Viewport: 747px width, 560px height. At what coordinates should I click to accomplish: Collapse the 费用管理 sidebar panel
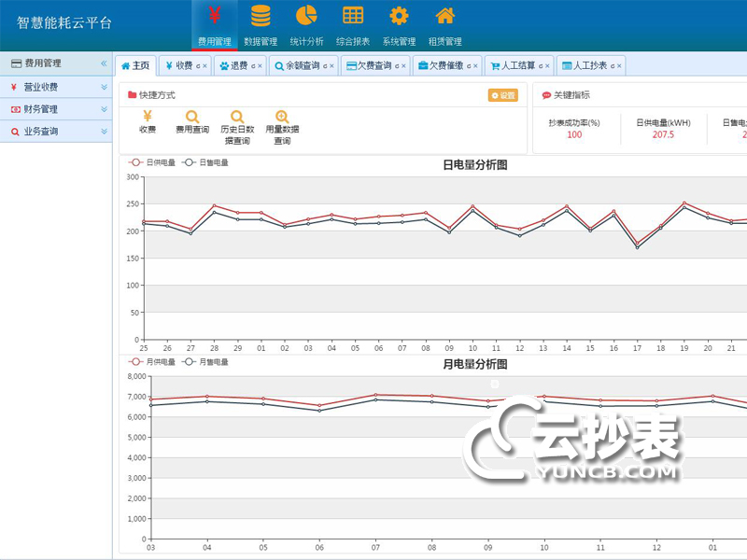[x=104, y=63]
